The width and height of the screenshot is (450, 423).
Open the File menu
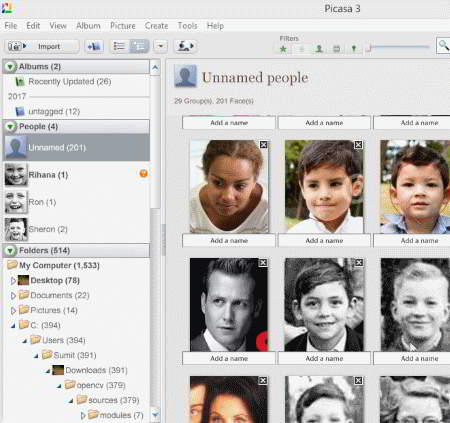[11, 26]
